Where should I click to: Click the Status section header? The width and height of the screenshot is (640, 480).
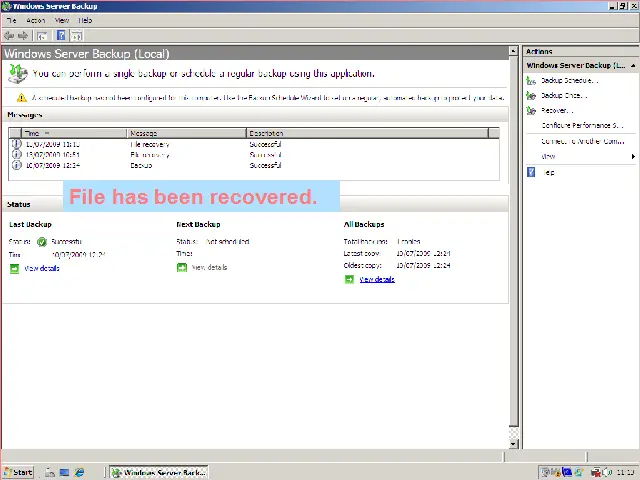point(19,204)
